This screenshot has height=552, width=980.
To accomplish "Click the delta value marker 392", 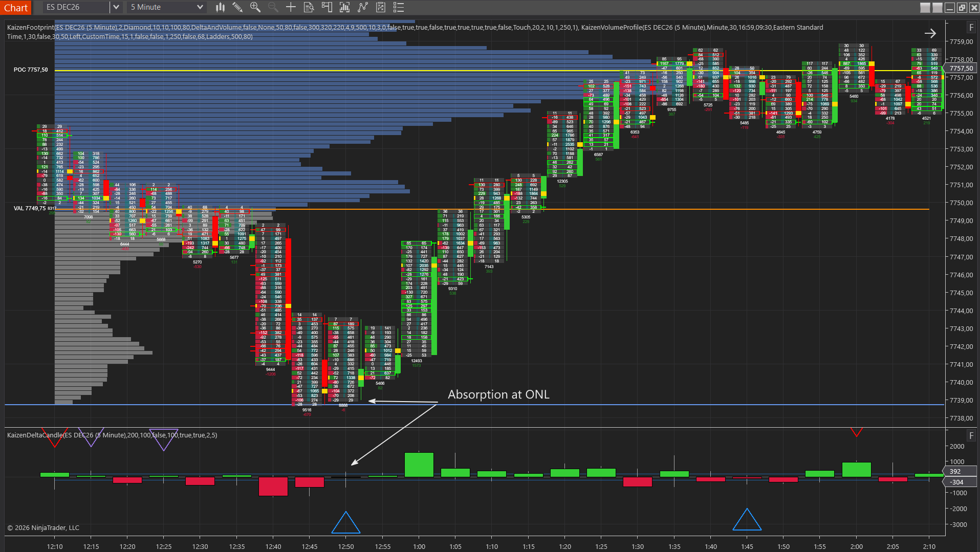I will point(959,472).
